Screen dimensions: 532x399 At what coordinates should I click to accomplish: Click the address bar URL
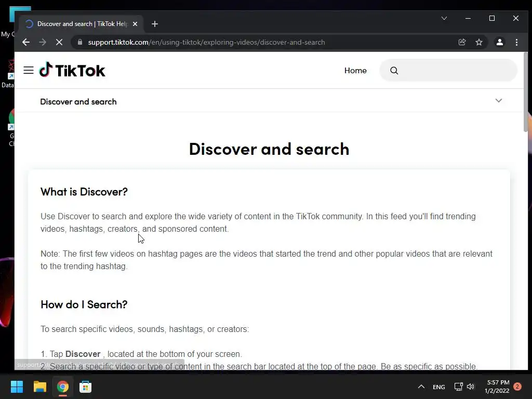click(x=206, y=42)
